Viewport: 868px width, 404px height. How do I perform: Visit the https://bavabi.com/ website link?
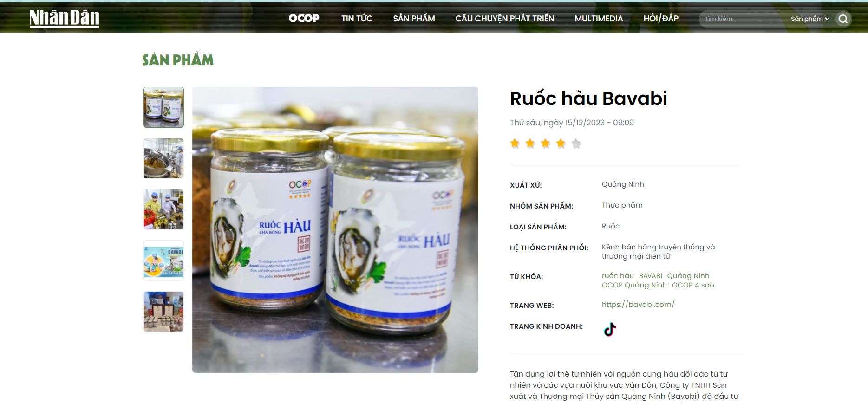[638, 305]
